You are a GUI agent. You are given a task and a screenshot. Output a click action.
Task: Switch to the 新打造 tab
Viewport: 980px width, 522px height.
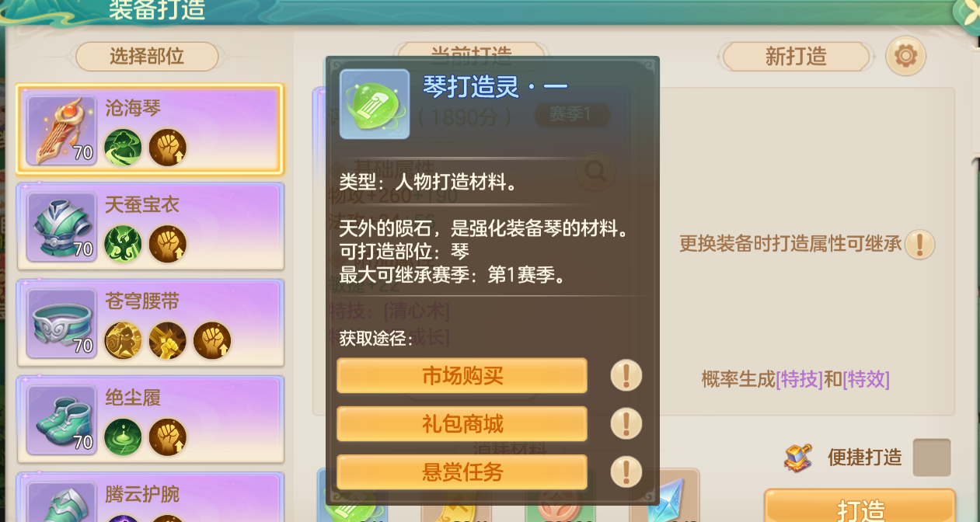coord(796,57)
